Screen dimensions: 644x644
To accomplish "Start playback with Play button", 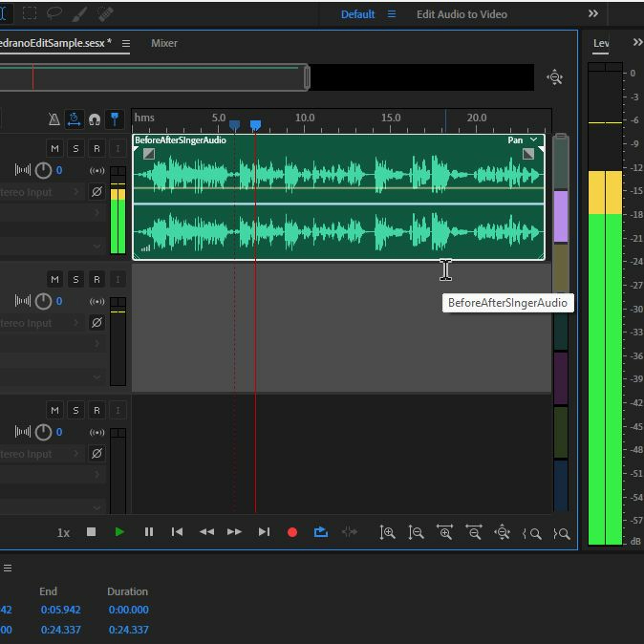I will (x=119, y=532).
